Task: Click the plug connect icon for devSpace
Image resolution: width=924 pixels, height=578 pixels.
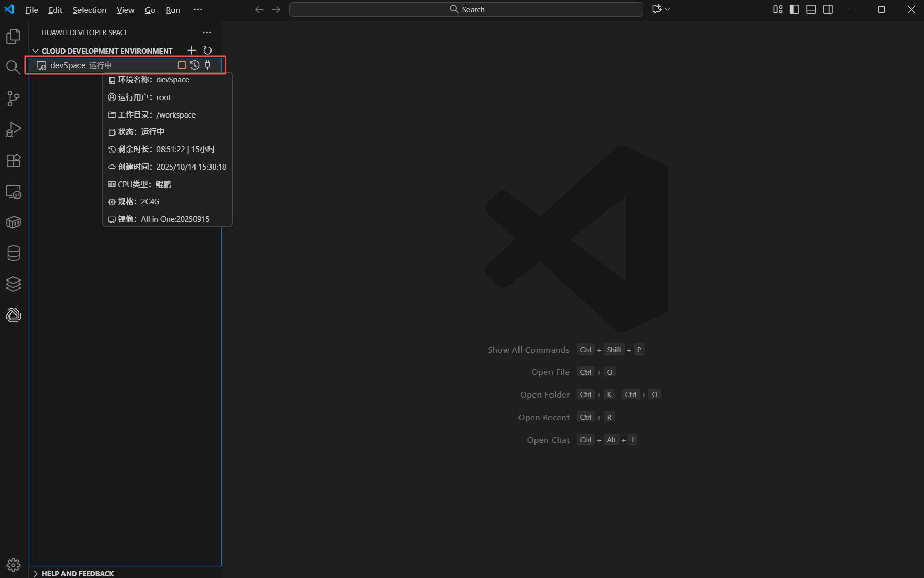Action: (208, 65)
